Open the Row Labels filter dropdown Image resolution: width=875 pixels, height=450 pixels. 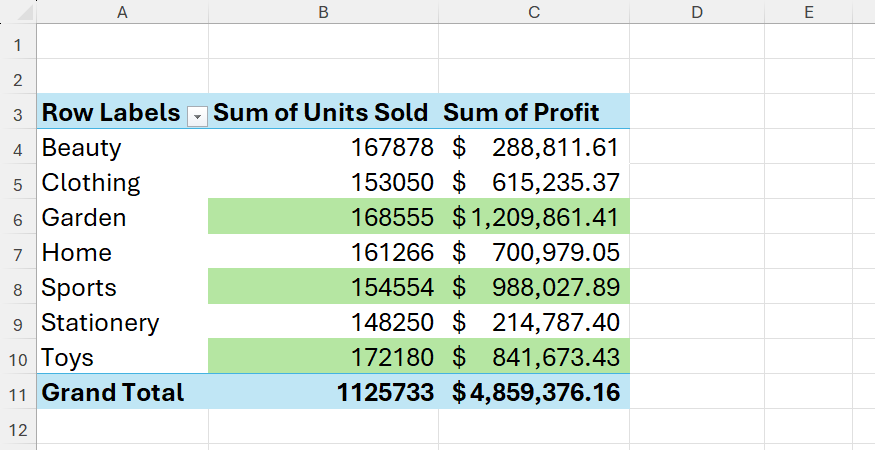(196, 116)
